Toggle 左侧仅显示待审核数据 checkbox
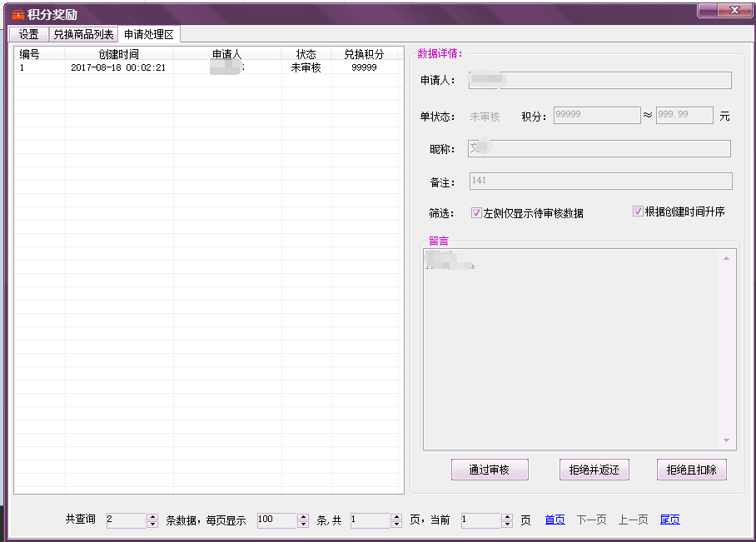The width and height of the screenshot is (756, 542). (477, 213)
